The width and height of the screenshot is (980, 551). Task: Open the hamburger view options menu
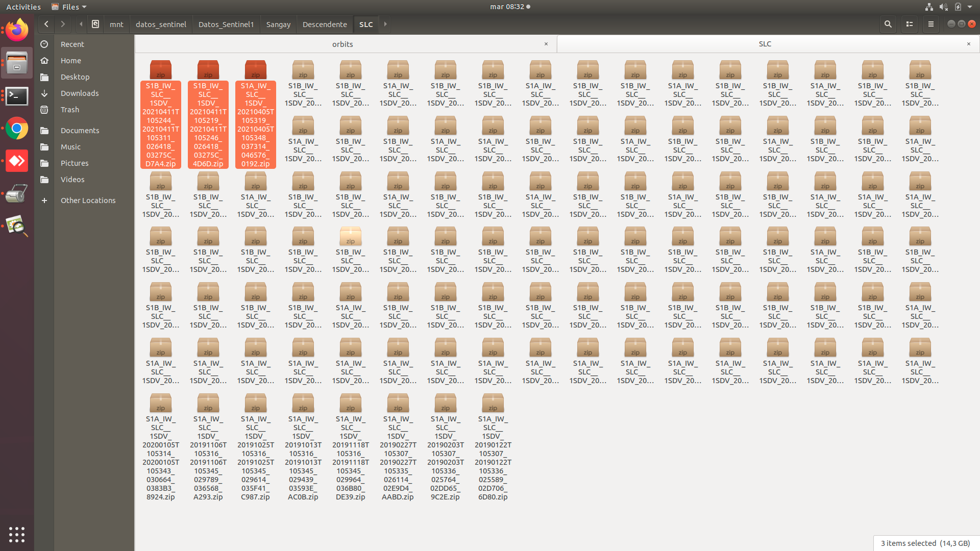tap(931, 24)
